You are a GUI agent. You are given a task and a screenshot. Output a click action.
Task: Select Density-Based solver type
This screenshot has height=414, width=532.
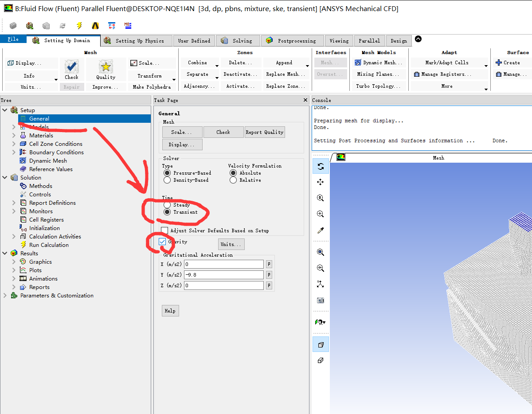167,180
